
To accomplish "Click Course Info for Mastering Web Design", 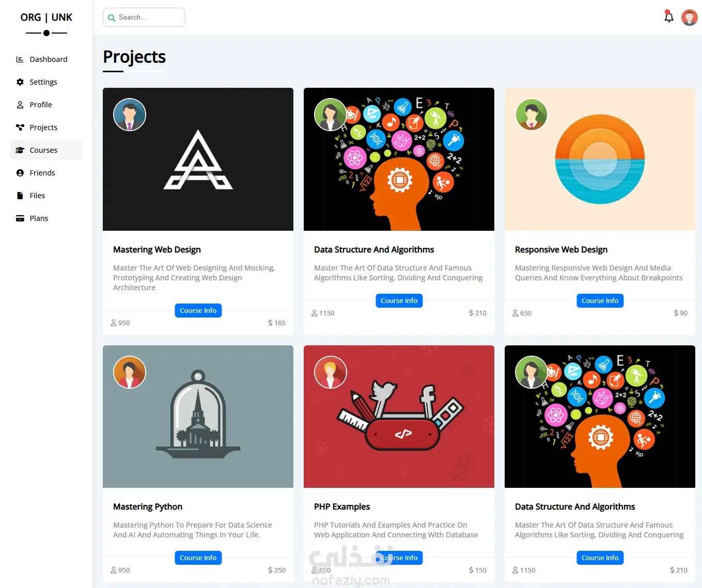I will click(198, 310).
